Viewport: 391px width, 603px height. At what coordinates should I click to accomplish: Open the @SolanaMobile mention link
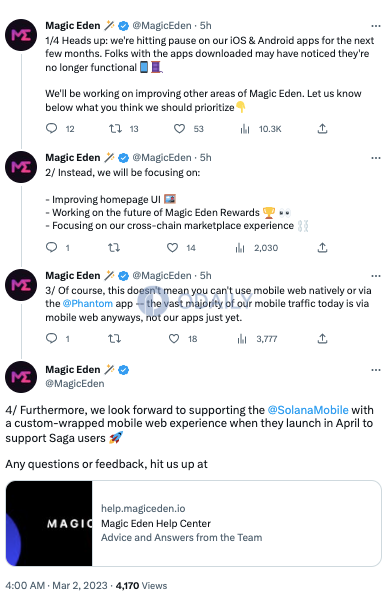pos(308,410)
